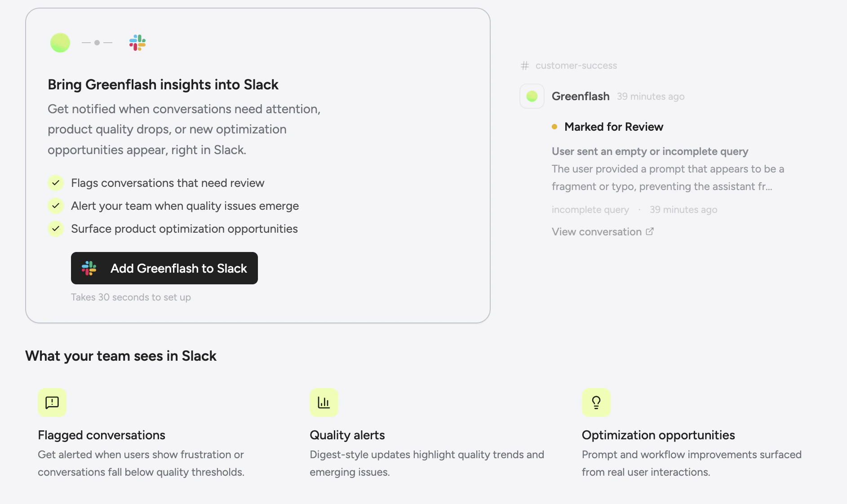Click the external link icon beside View conversation

650,231
